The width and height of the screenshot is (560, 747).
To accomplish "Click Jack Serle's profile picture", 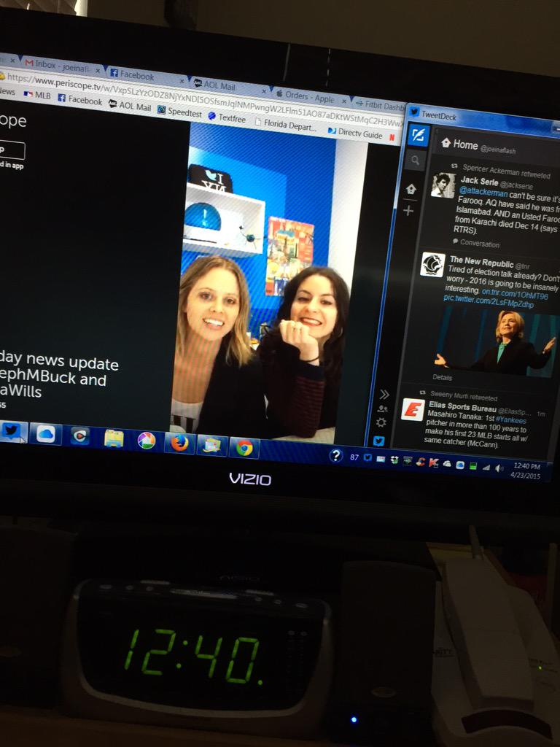I will [x=443, y=185].
